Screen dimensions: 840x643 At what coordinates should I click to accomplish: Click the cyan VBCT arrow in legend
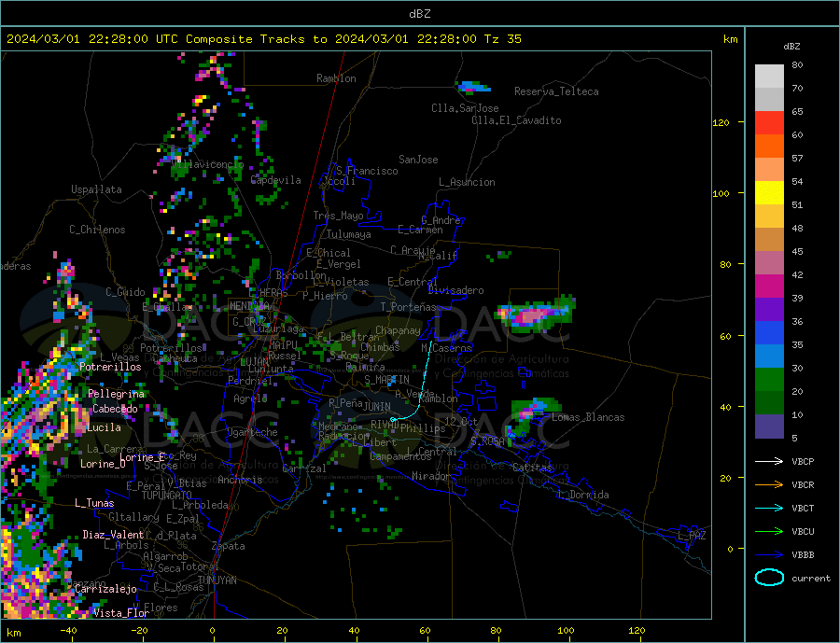(769, 508)
